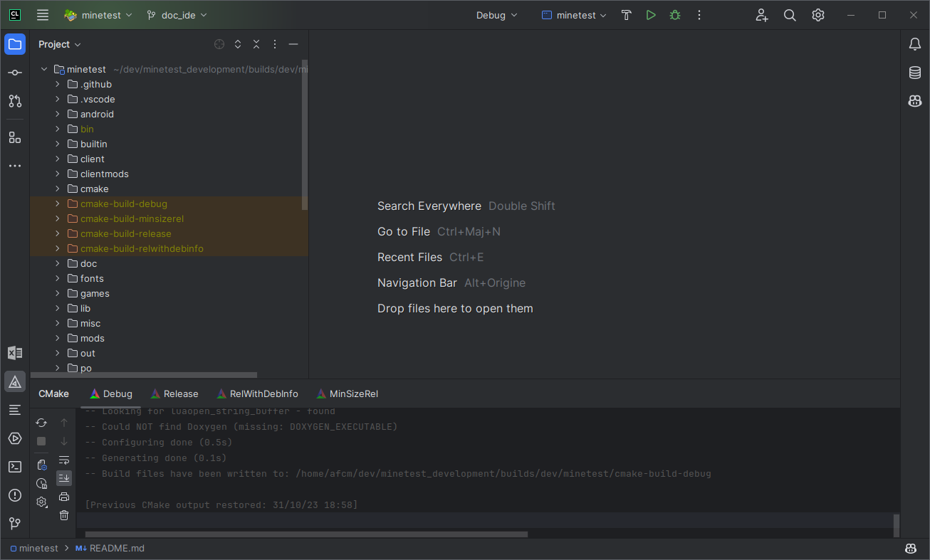The height and width of the screenshot is (560, 930).
Task: Open Search Everywhere magnifier icon
Action: click(x=790, y=14)
